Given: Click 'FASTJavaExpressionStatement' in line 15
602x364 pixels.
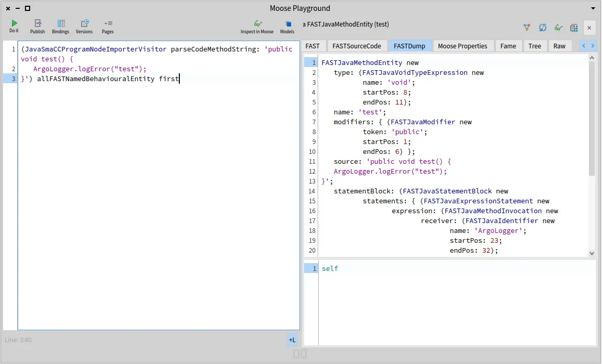Looking at the screenshot, I should point(478,201).
